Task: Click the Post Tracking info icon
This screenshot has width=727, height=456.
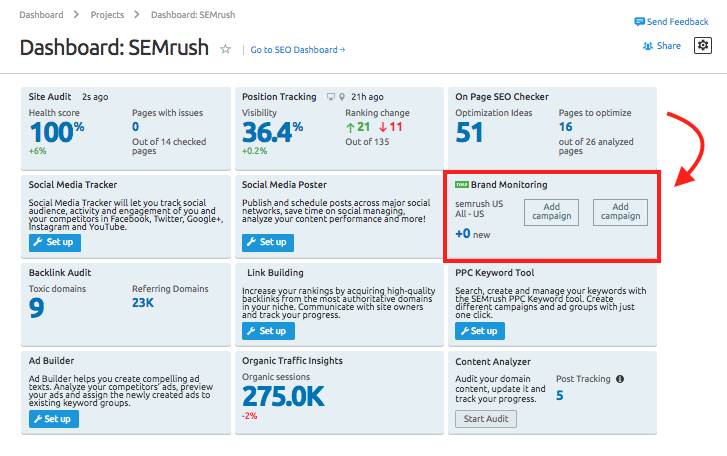Action: coord(620,379)
